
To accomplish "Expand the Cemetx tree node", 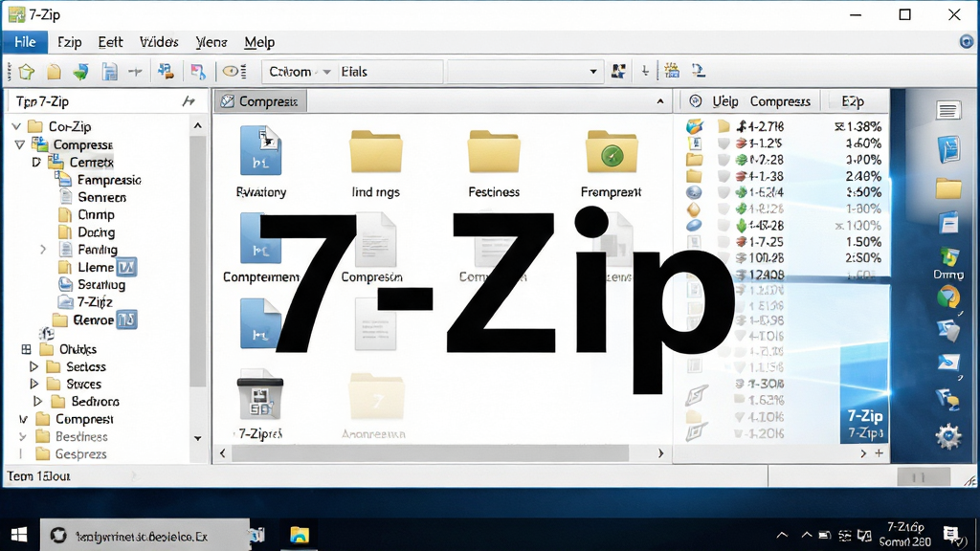I will tap(36, 163).
